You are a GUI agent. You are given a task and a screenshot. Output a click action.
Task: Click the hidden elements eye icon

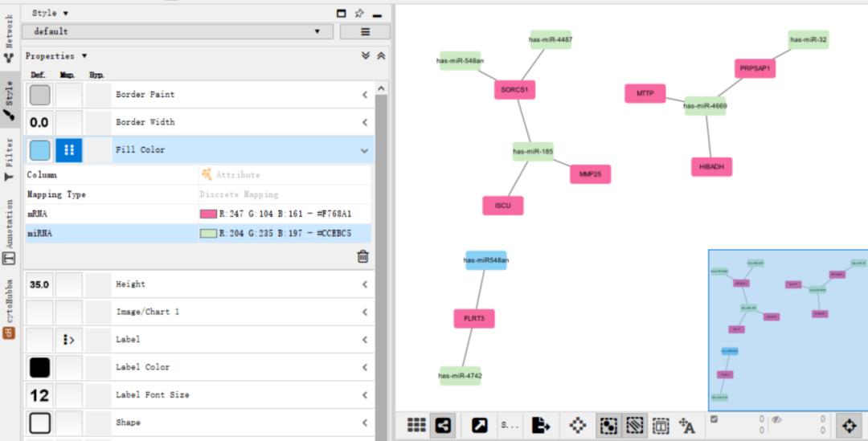[x=776, y=419]
